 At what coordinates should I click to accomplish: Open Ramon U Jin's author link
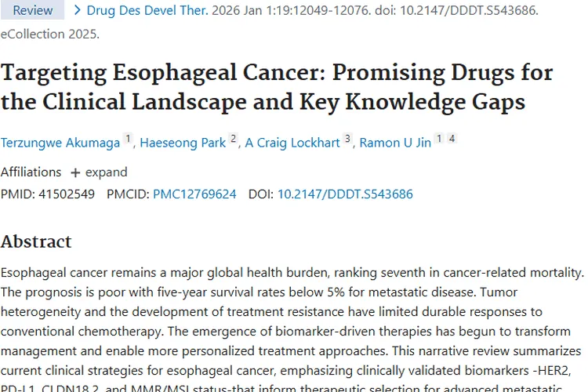[x=394, y=143]
